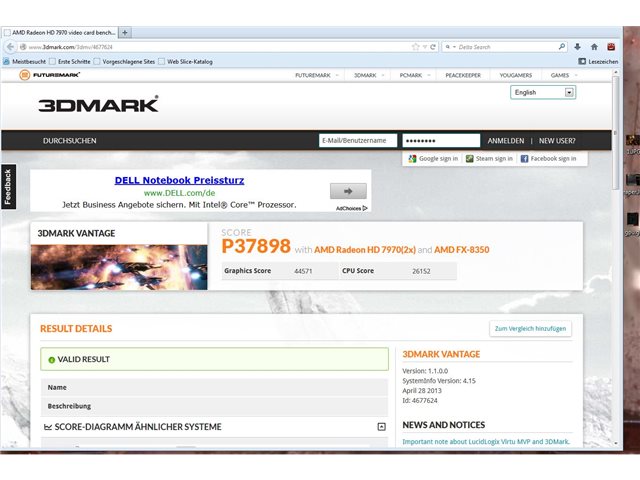640x480 pixels.
Task: Click Zum Vergleich hinzufügen button
Action: [x=530, y=329]
